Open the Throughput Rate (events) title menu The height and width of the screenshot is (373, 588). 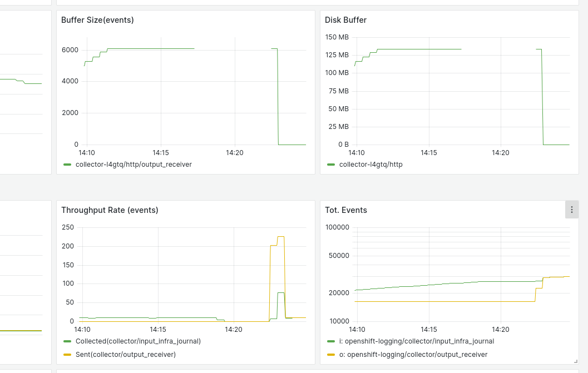[x=110, y=210]
